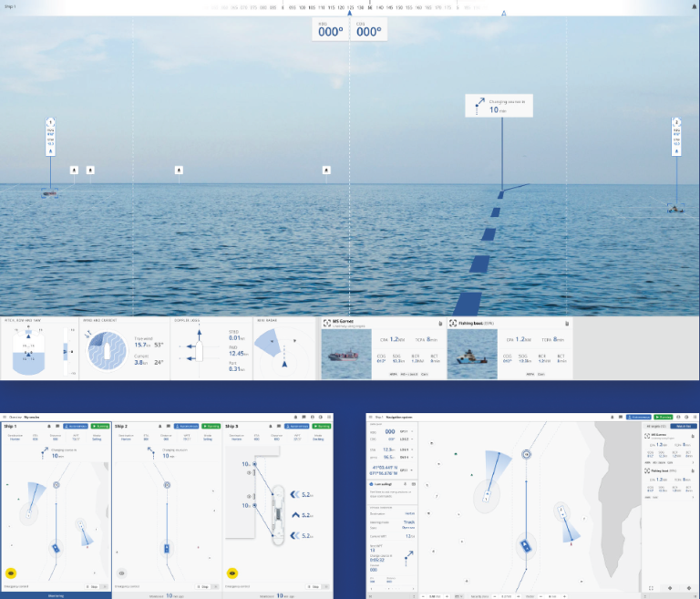Select the All targets tab
Image resolution: width=700 pixels, height=599 pixels.
[x=655, y=426]
